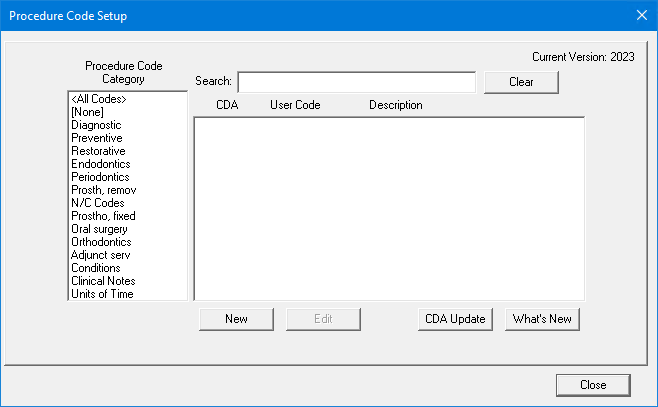Select Prosth, remov category
Image resolution: width=658 pixels, height=407 pixels.
point(104,190)
